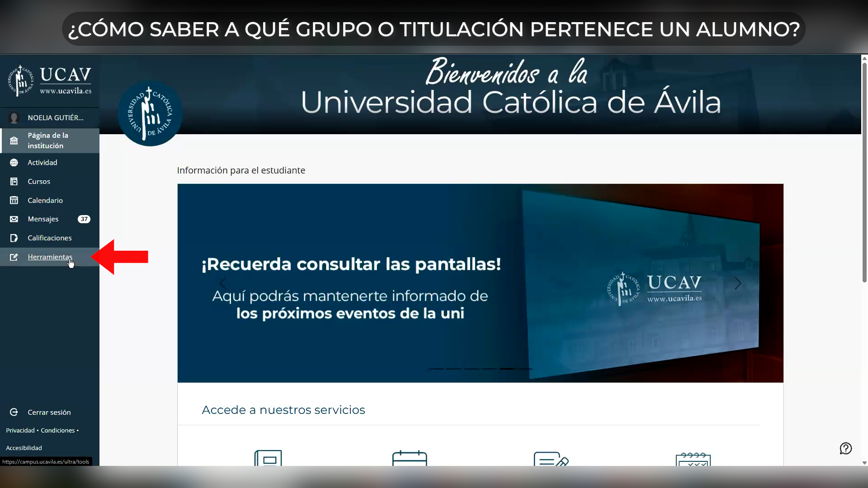
Task: Open NOELIA GUTIÉR... profile
Action: 56,118
